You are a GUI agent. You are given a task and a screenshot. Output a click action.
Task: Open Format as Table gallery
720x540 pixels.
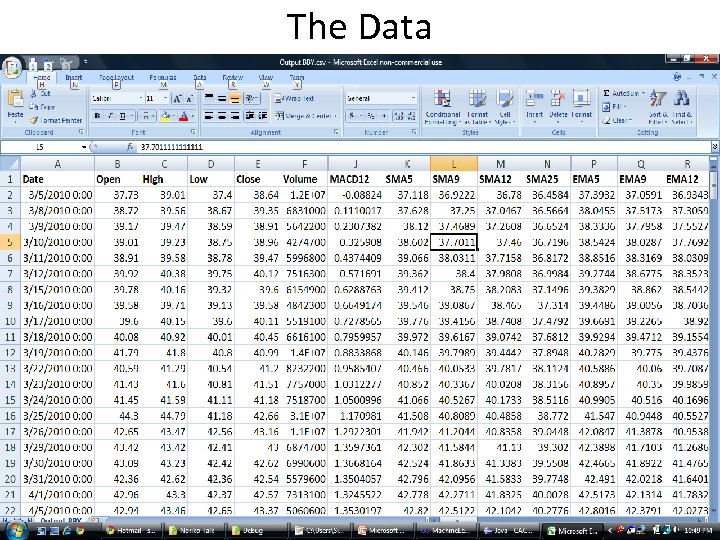[x=477, y=107]
